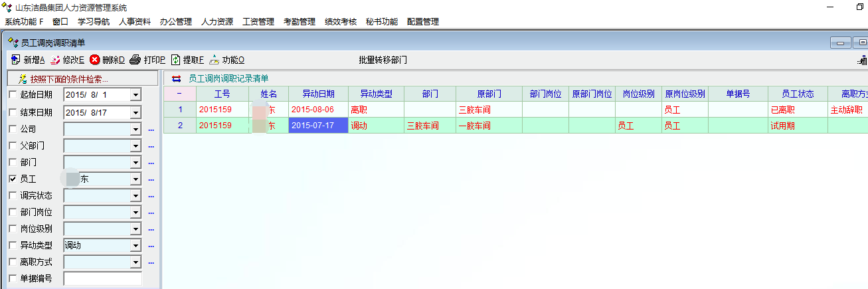Click 批量转移部门 button
The height and width of the screenshot is (289, 868).
point(383,60)
